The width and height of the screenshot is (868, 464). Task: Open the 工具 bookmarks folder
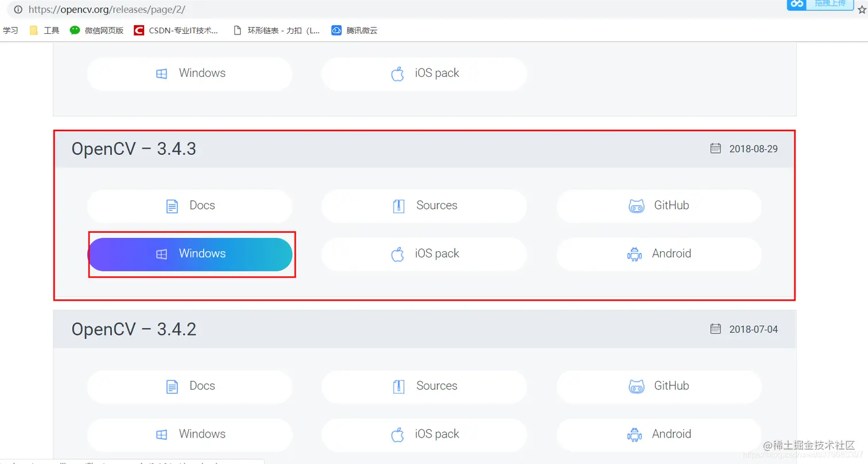pyautogui.click(x=44, y=30)
